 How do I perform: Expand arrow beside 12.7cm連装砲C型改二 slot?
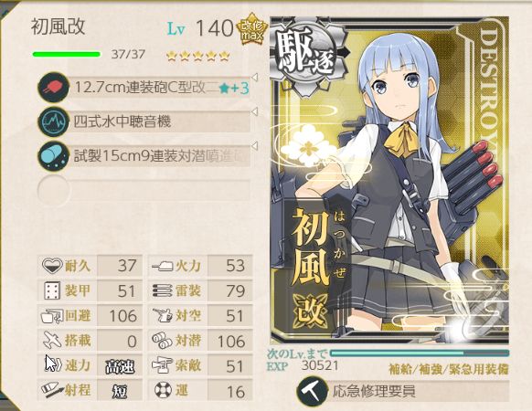[x=254, y=78]
